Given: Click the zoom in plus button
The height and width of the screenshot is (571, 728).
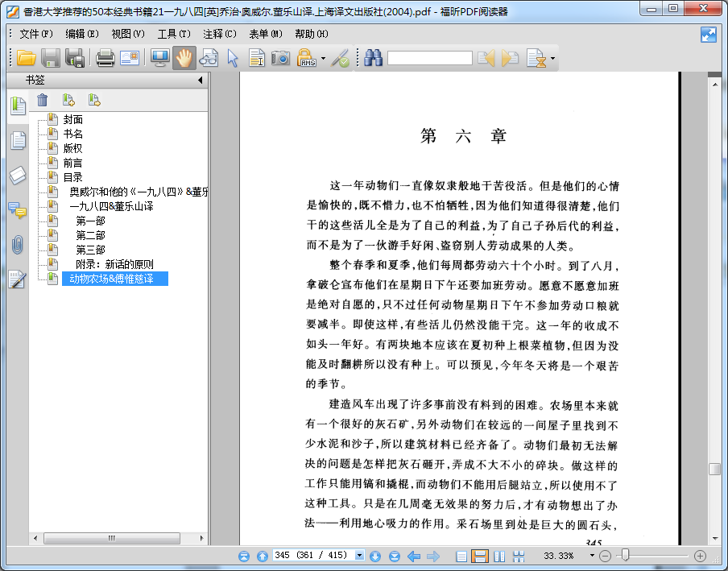Looking at the screenshot, I should [x=700, y=556].
